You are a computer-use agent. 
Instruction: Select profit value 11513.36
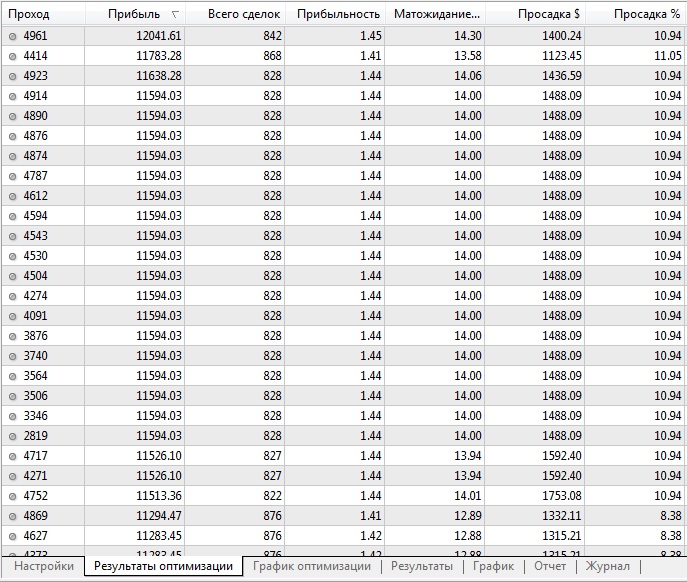point(159,496)
